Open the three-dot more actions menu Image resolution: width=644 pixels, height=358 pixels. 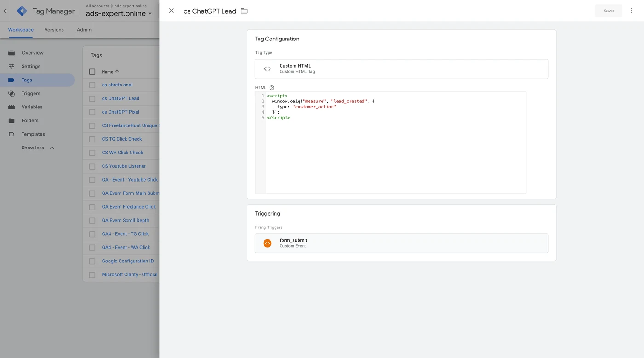[632, 11]
